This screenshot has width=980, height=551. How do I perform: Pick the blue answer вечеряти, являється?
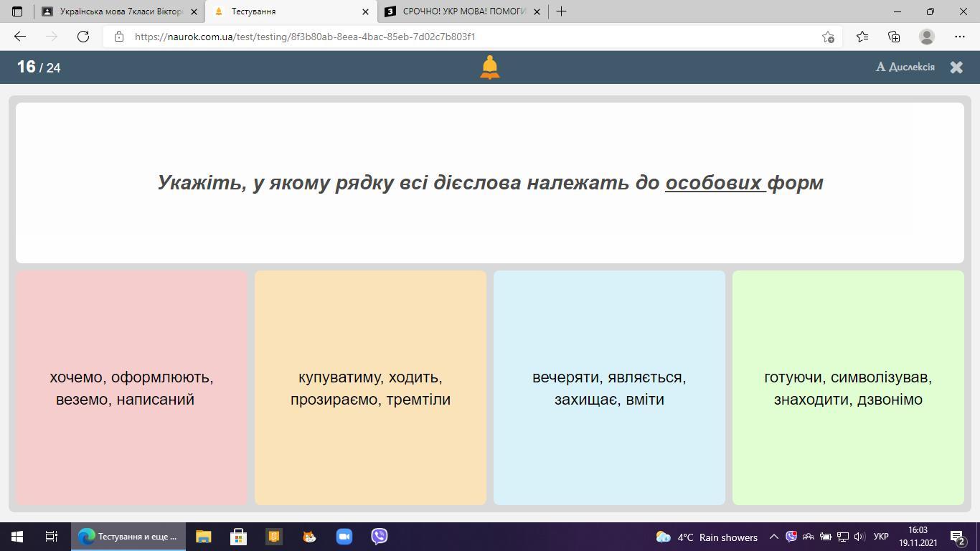click(609, 387)
